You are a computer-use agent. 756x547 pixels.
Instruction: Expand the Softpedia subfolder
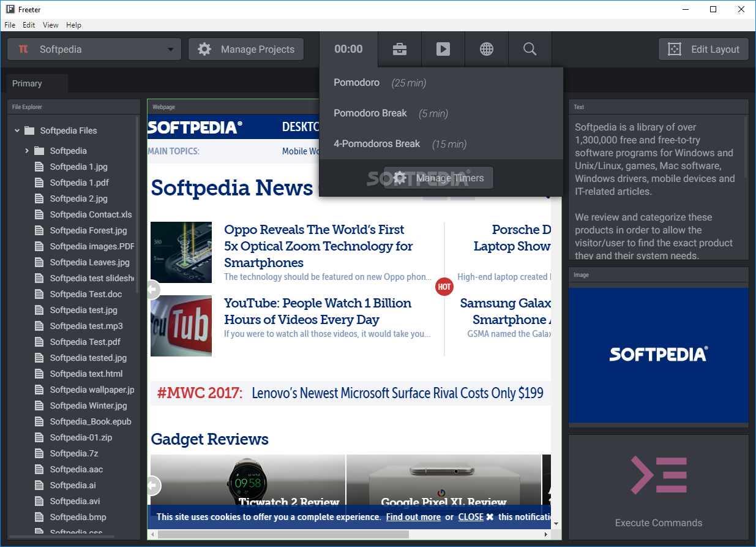tap(27, 151)
